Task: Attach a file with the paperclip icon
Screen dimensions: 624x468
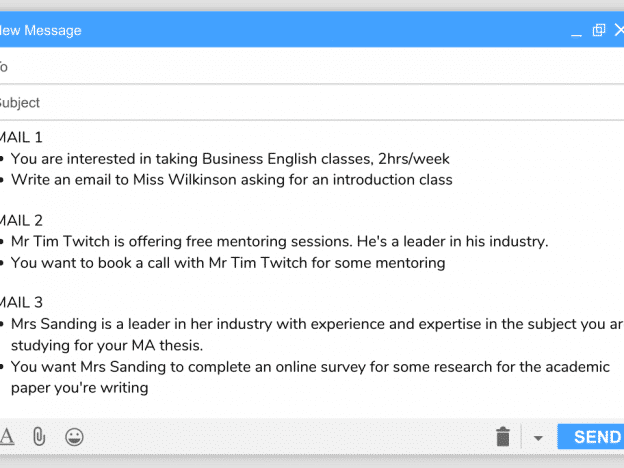Action: 39,437
